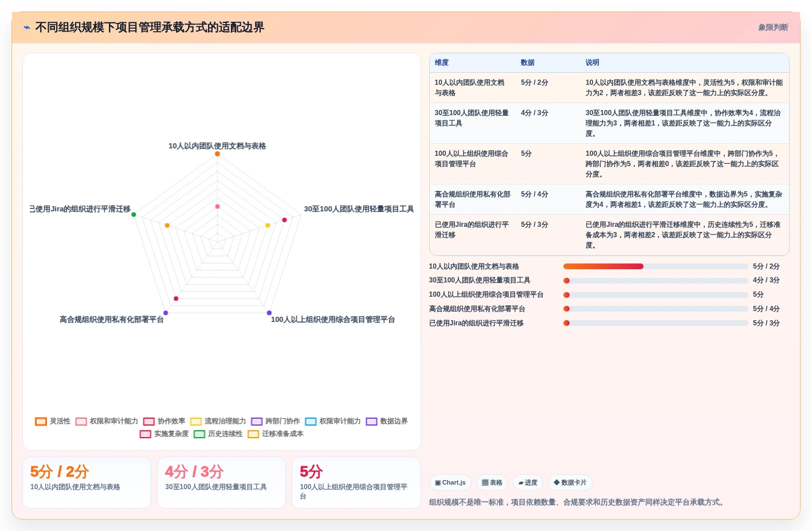Click the progress bar for 100人以上组织使用综合项目管理平台
The image size is (812, 531).
pos(656,295)
